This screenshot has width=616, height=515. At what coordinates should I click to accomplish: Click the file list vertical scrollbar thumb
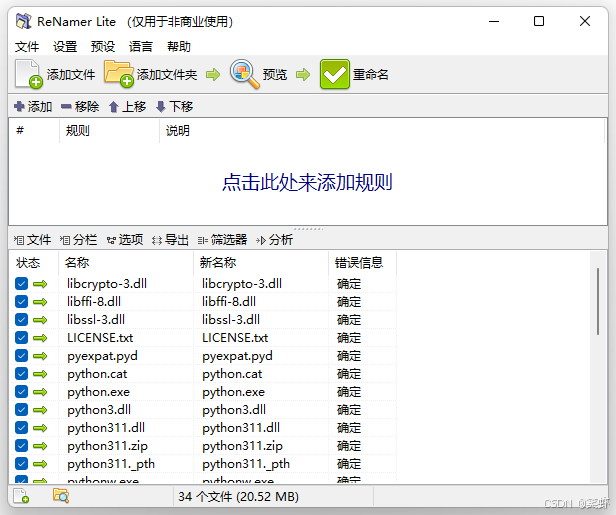point(598,301)
